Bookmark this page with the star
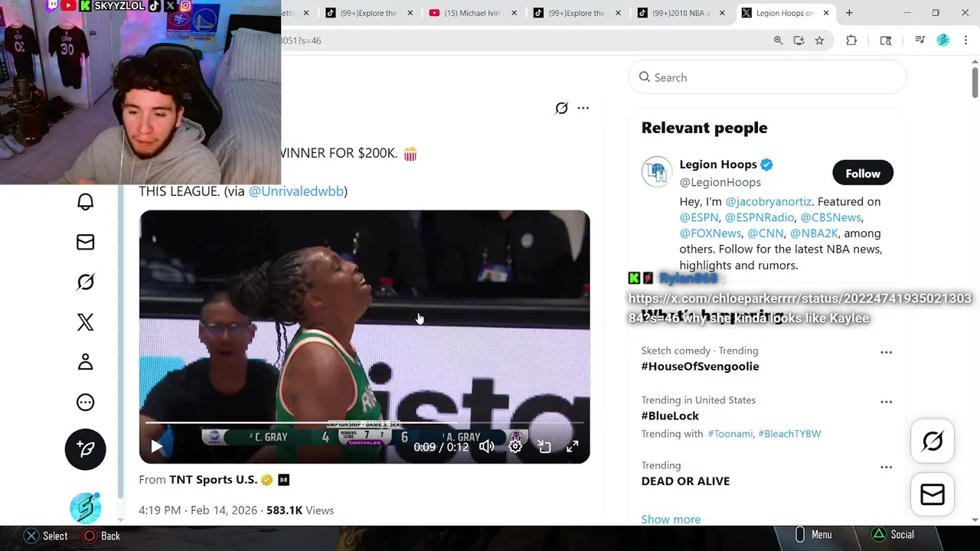Viewport: 980px width, 551px height. (820, 41)
